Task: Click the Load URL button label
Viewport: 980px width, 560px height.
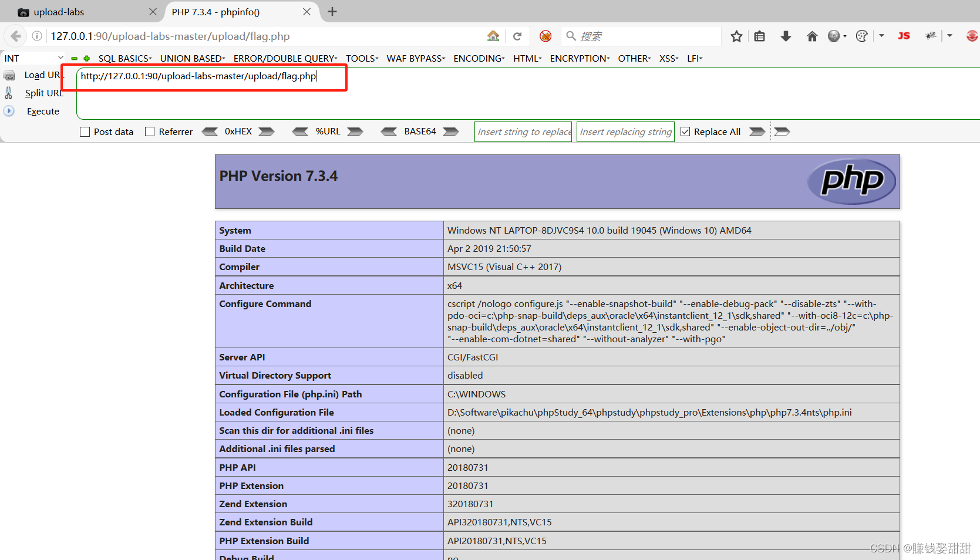Action: [43, 75]
